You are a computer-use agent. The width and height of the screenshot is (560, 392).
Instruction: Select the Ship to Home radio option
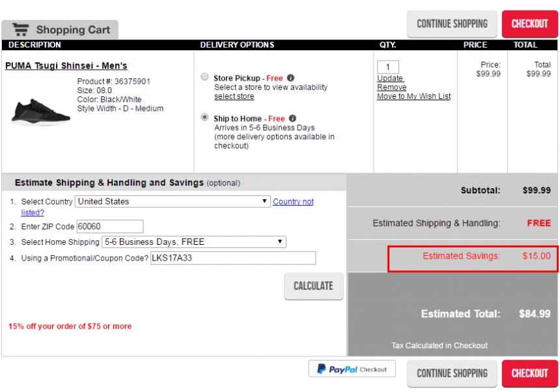204,117
